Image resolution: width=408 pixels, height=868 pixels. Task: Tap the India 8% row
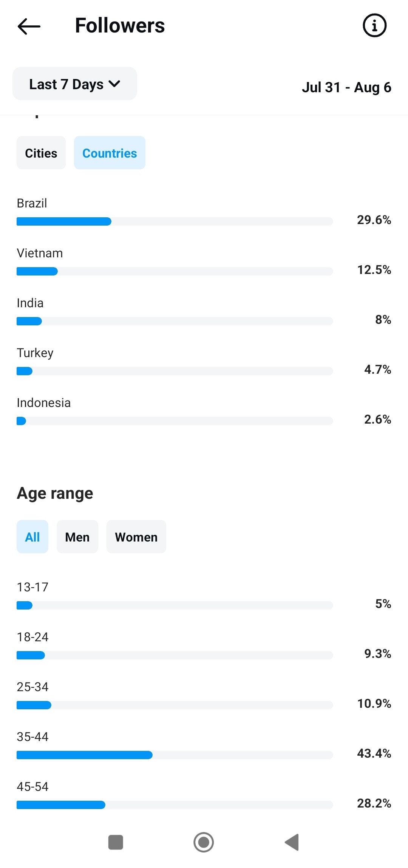click(204, 311)
